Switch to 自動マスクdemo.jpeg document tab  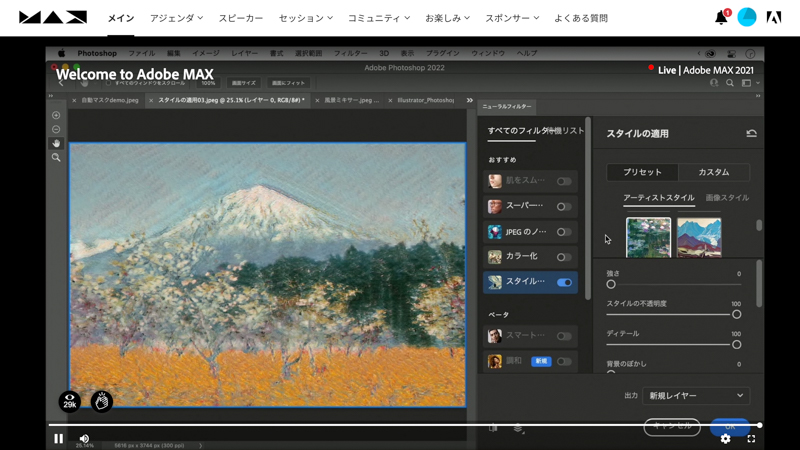[x=110, y=100]
